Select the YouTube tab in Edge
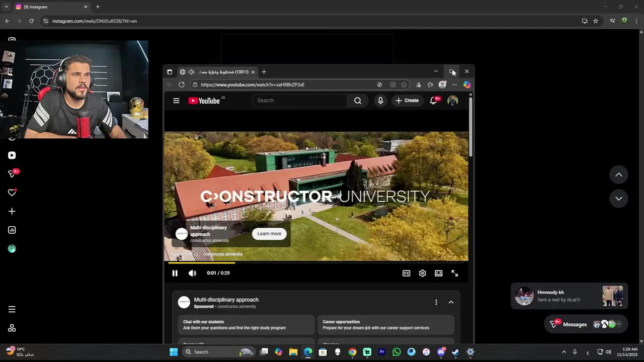This screenshot has height=362, width=644. 217,72
